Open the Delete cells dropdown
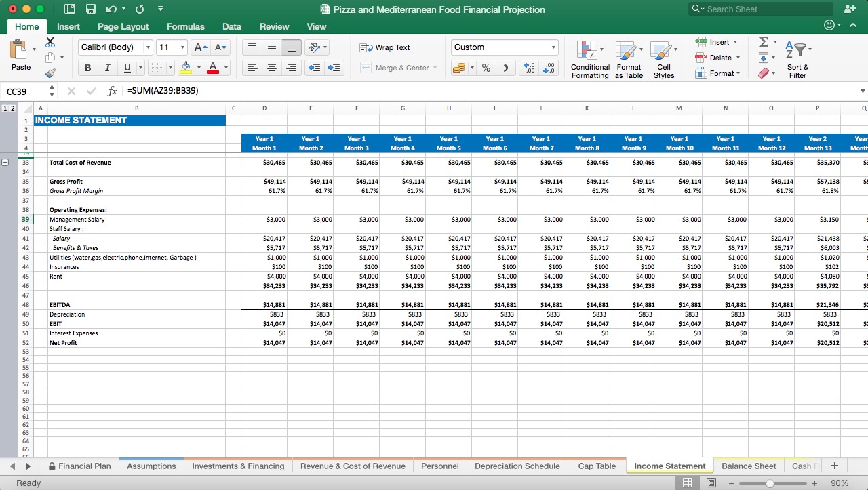The width and height of the screenshot is (868, 490). pos(738,58)
